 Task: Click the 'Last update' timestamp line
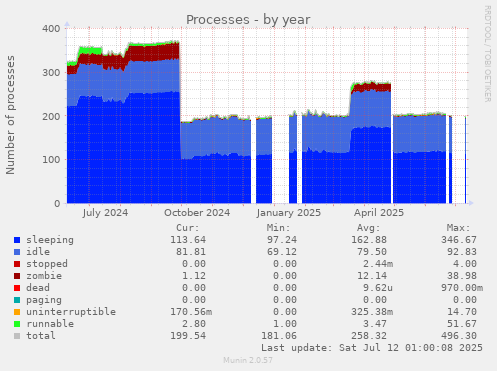tap(372, 348)
